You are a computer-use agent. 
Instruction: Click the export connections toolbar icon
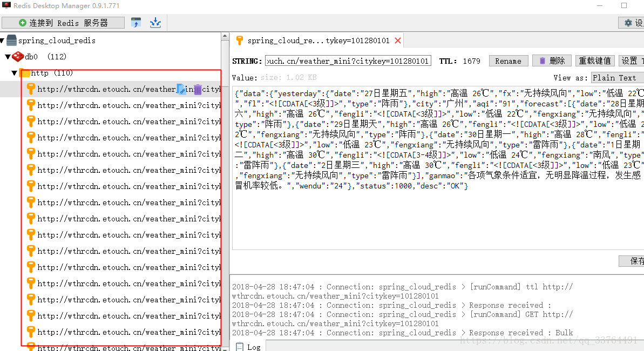click(155, 23)
